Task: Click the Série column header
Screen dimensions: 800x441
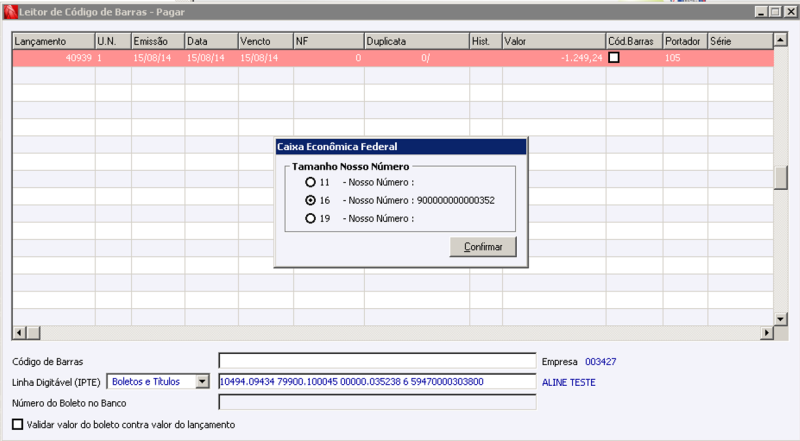Action: click(x=740, y=41)
